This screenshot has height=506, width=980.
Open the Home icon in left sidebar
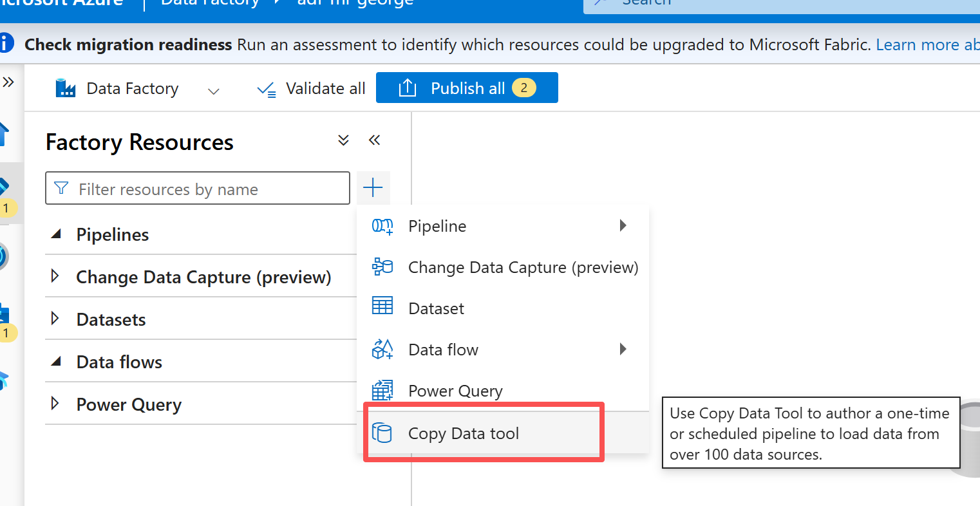pos(4,134)
